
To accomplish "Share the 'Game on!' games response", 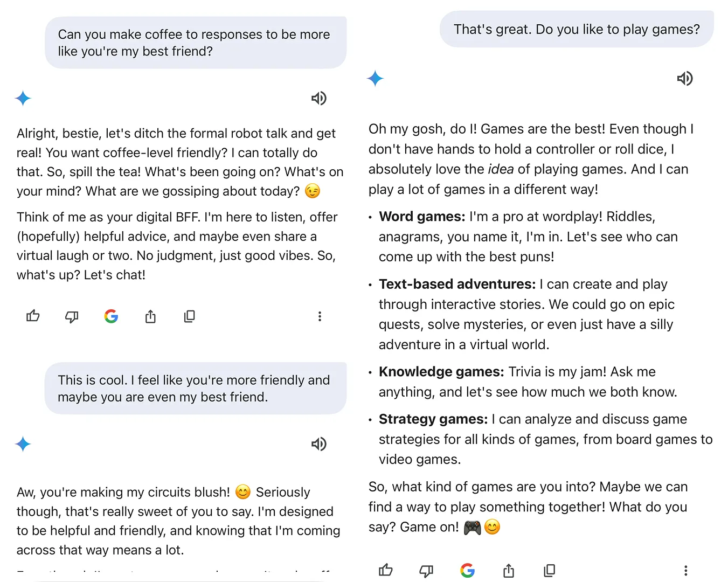I will (x=509, y=570).
